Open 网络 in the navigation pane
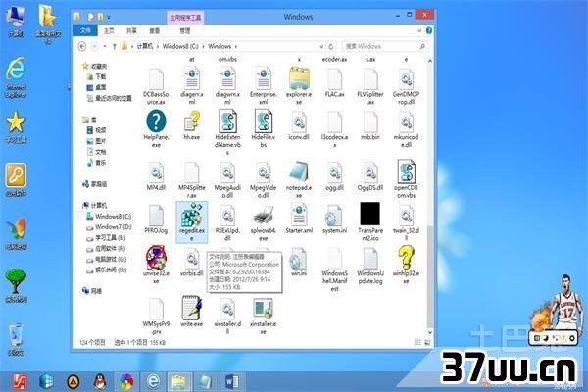The height and width of the screenshot is (392, 588). (x=92, y=291)
